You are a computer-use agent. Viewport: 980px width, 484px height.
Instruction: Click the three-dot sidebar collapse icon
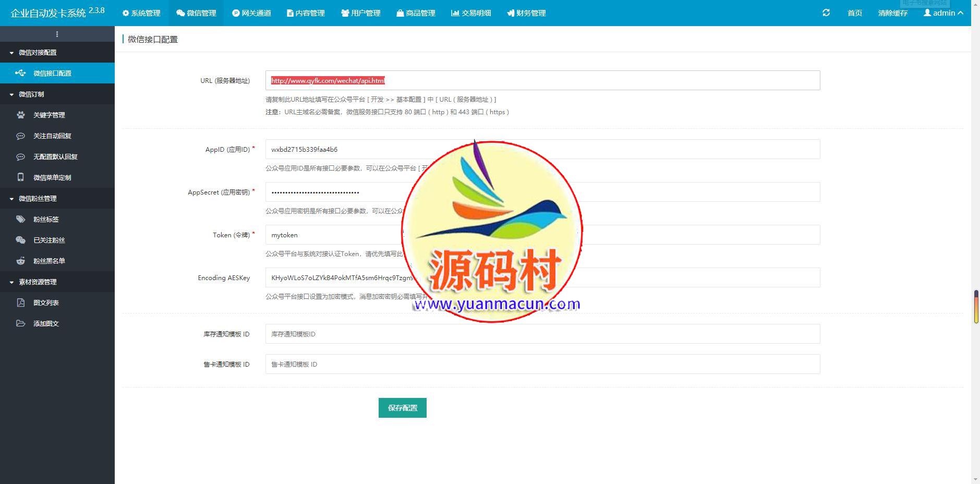57,34
